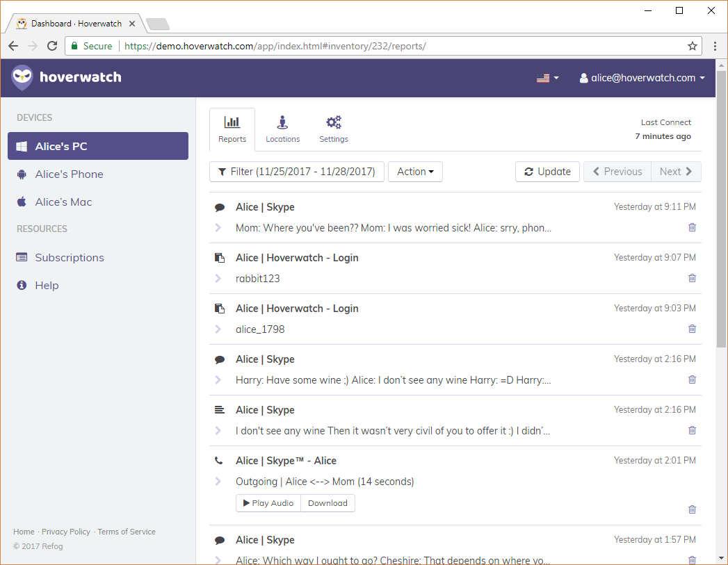Delete the 9:11 PM Skype chat entry
This screenshot has height=565, width=728.
coord(692,227)
